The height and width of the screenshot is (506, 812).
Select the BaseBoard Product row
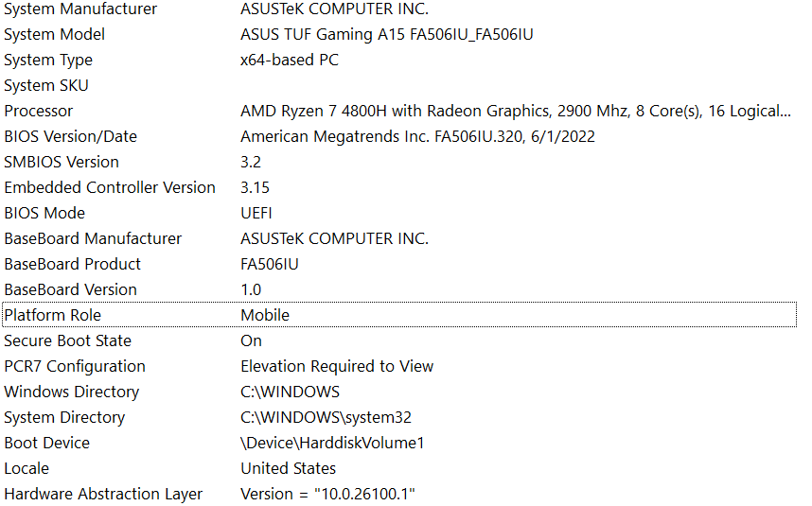pyautogui.click(x=73, y=265)
